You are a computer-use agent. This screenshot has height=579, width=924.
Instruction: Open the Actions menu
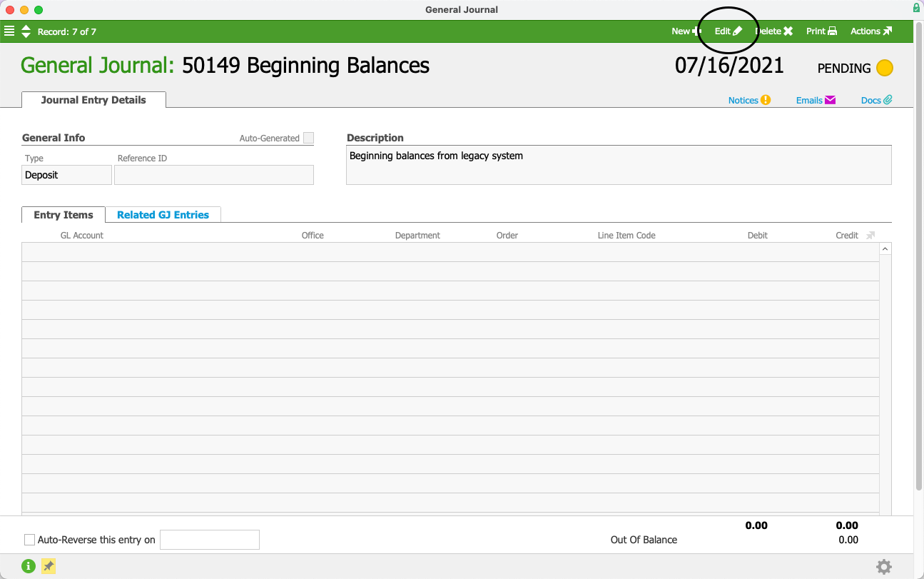point(871,31)
